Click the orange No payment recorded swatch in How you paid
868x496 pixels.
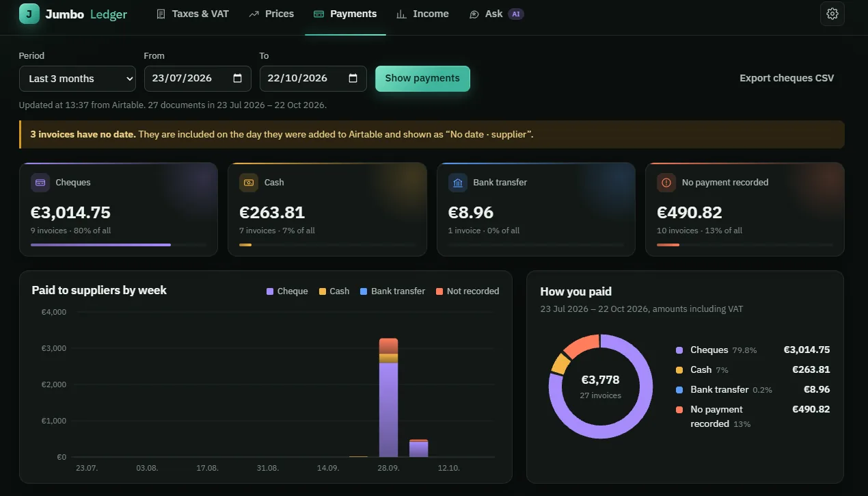679,410
